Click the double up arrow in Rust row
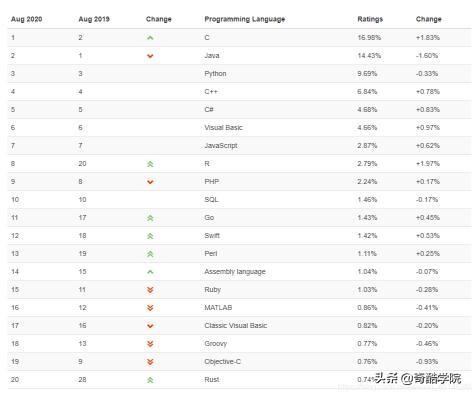 150,380
